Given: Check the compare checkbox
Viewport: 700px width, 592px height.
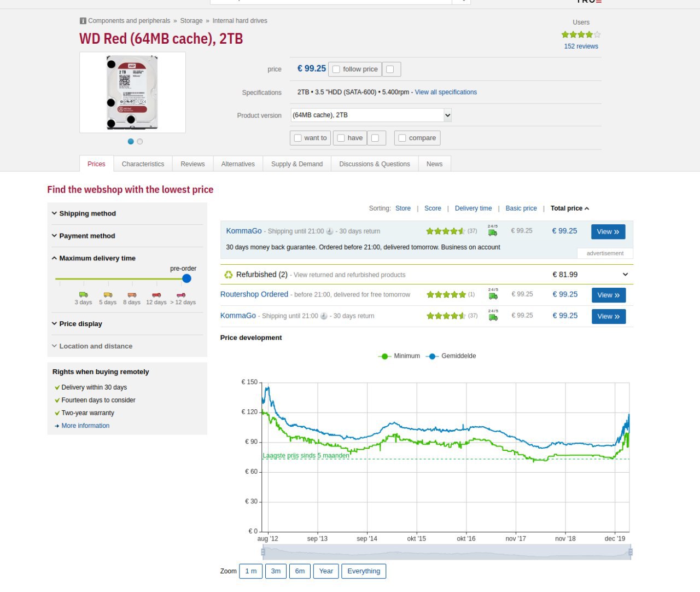Looking at the screenshot, I should [x=402, y=138].
